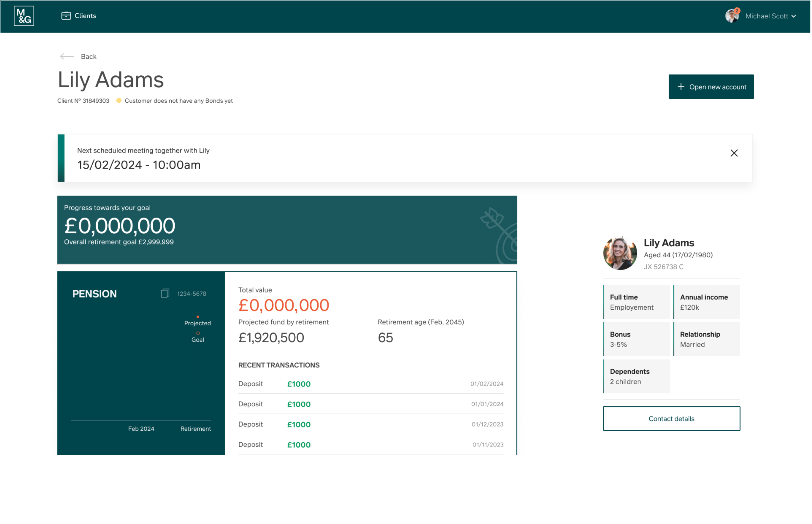The height and width of the screenshot is (524, 812).
Task: Click the Back arrow icon
Action: [67, 56]
